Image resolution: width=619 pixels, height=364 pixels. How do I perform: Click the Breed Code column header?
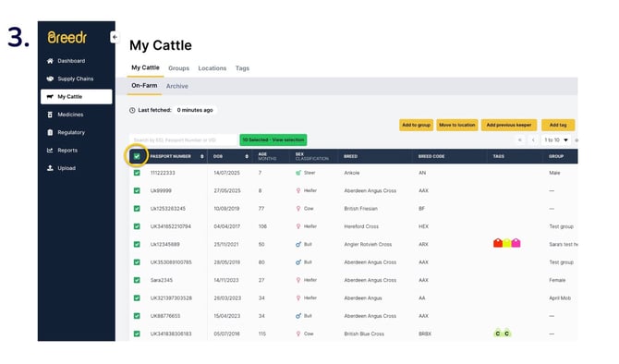[x=431, y=156]
